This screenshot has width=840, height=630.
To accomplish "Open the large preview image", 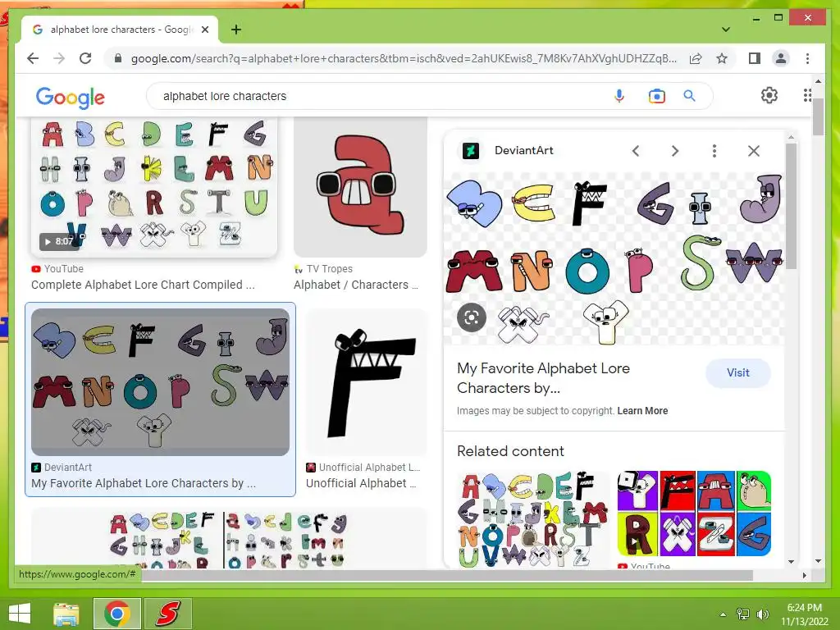I will point(614,258).
